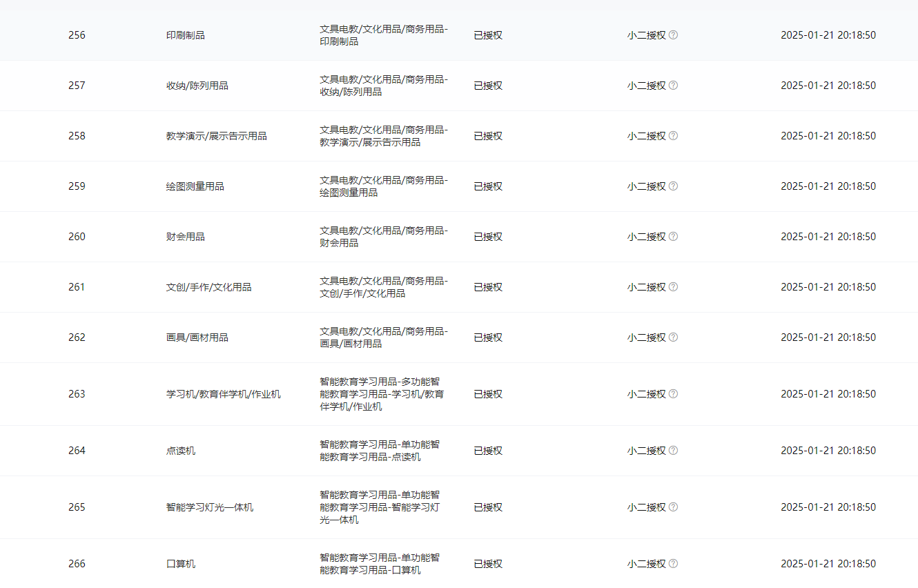Click help icon in row 263 学习机 row
Viewport: 918px width, 588px height.
coord(673,394)
